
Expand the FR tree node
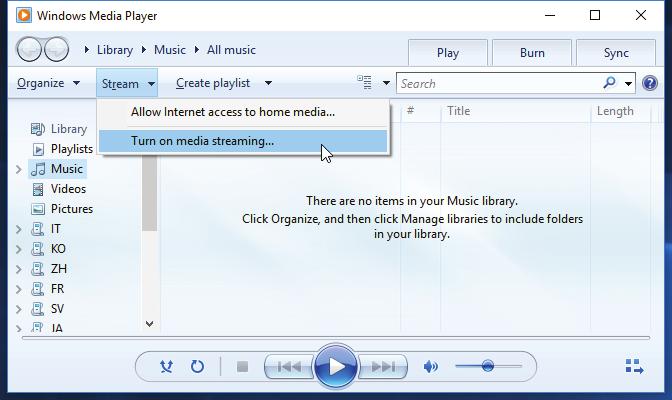(18, 289)
